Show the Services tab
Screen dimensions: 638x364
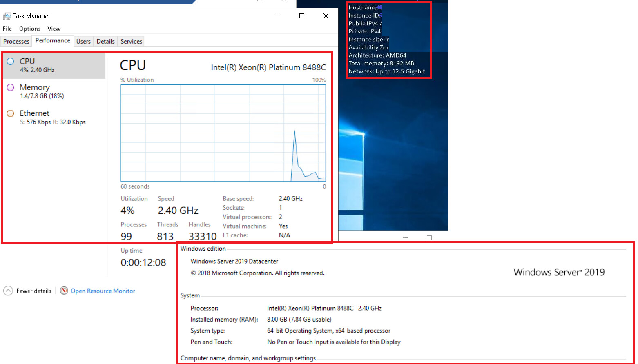point(131,41)
